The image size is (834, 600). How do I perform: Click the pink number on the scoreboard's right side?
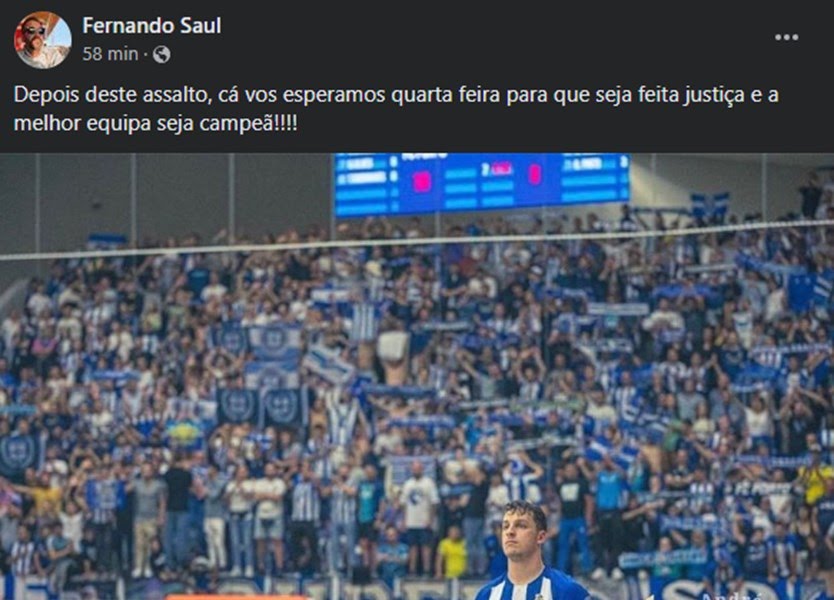535,174
